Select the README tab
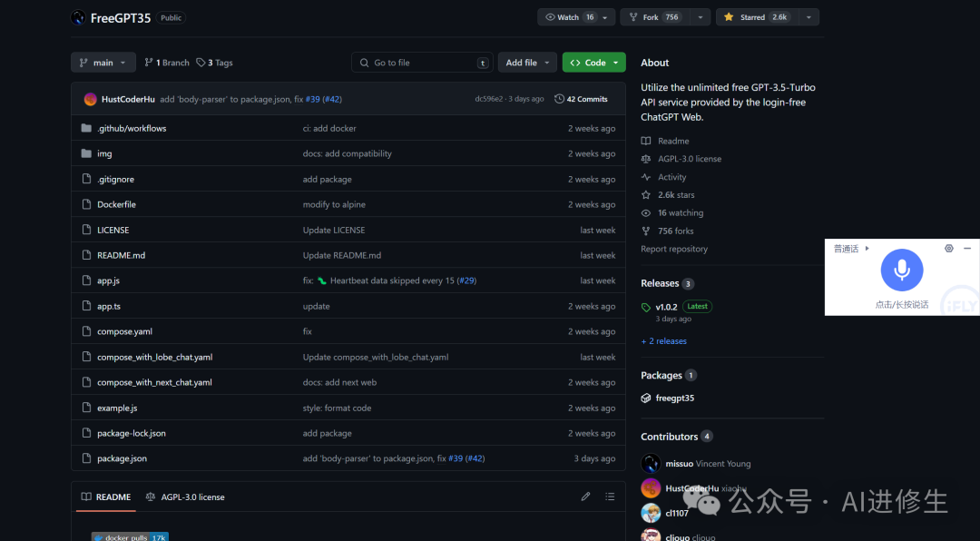The image size is (980, 541). (106, 497)
